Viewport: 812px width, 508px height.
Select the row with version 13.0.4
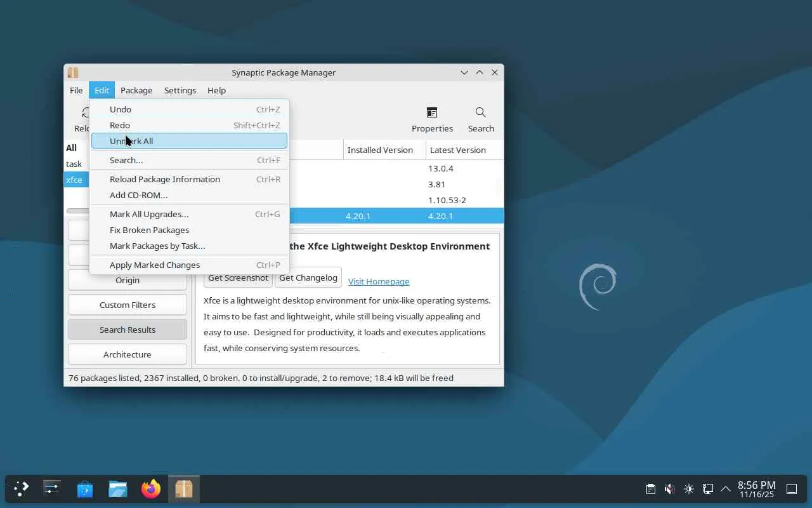tap(396, 168)
